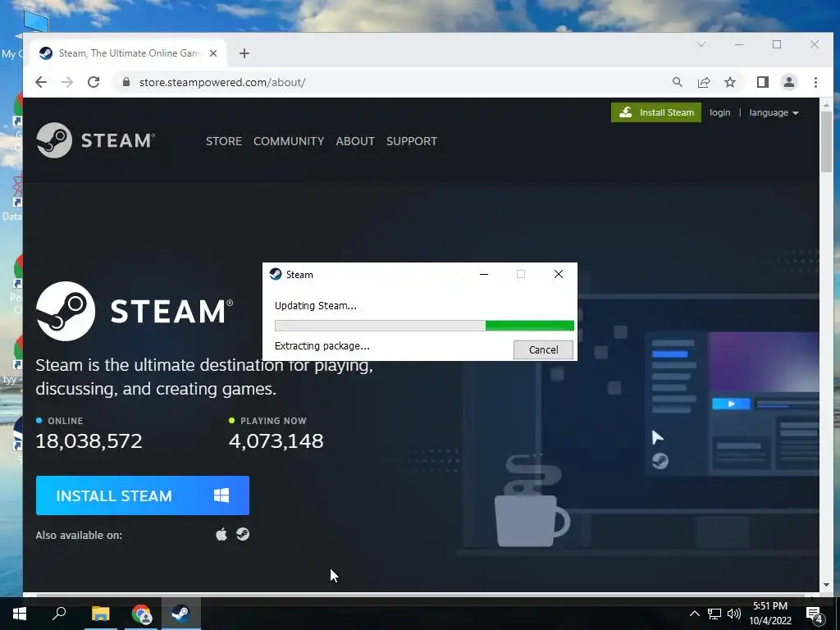Open network status tray icon
The image size is (840, 630).
[x=714, y=614]
